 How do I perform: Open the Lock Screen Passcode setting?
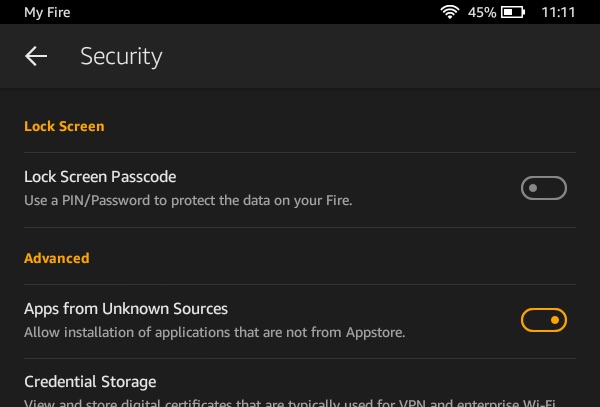[300, 190]
